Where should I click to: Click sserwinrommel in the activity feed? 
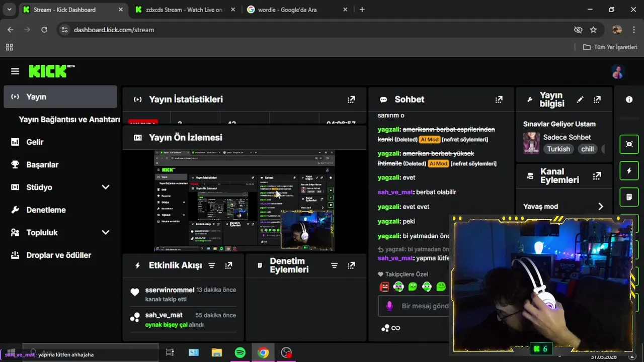[x=170, y=290]
